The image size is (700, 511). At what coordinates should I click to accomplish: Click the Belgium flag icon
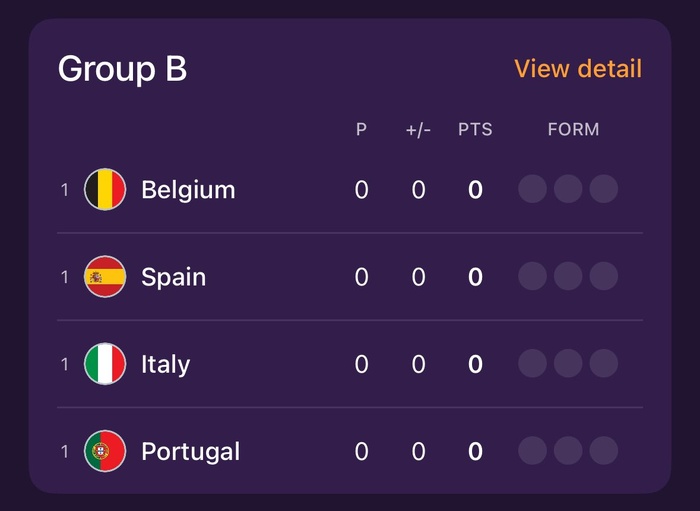pos(105,189)
